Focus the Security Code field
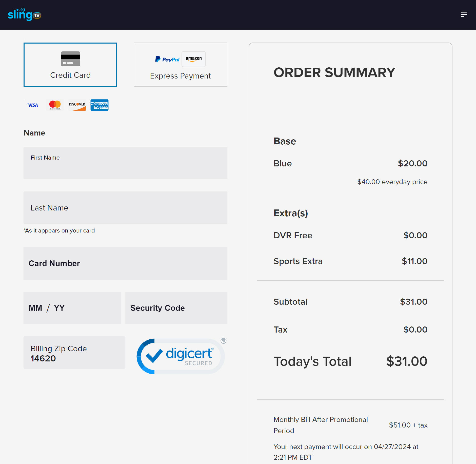The height and width of the screenshot is (464, 476). coord(176,308)
